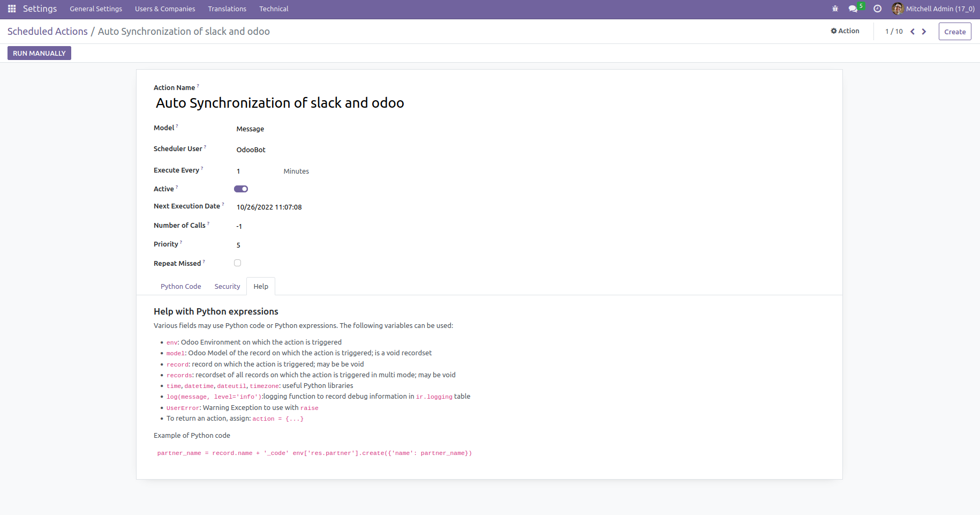Open the activities clock icon
The width and height of the screenshot is (980, 515).
pyautogui.click(x=877, y=9)
